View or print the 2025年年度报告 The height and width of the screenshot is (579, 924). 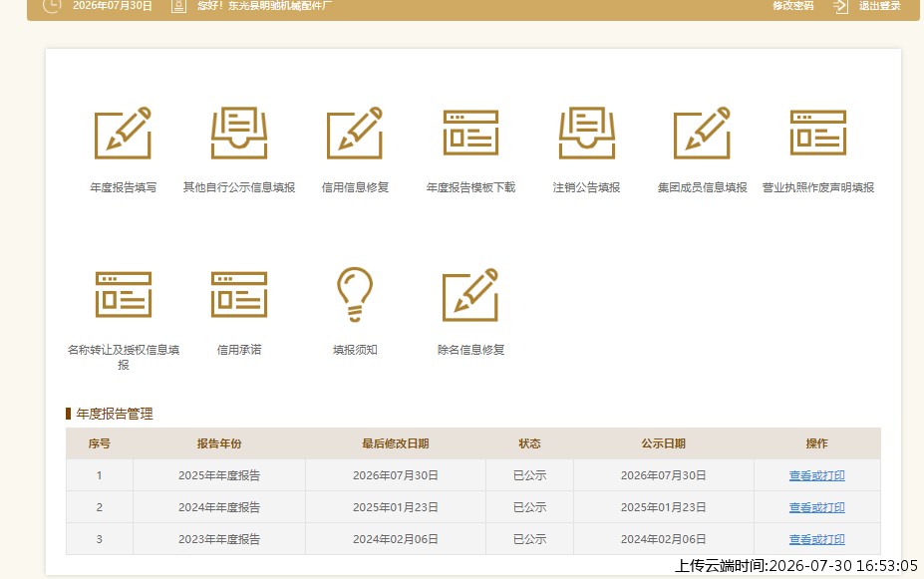point(816,475)
